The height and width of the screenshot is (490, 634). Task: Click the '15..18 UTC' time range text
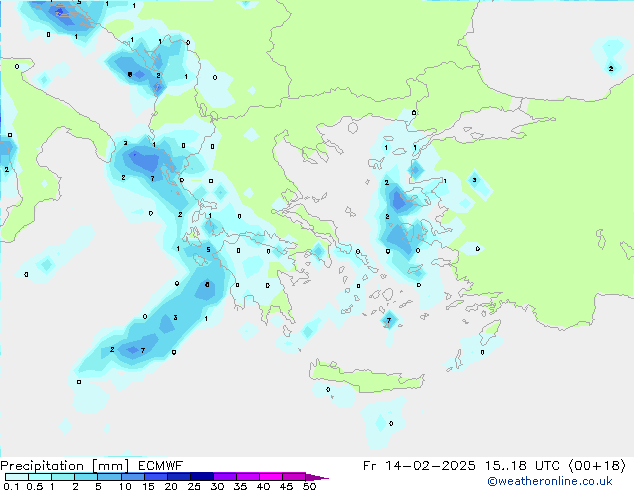tap(522, 466)
